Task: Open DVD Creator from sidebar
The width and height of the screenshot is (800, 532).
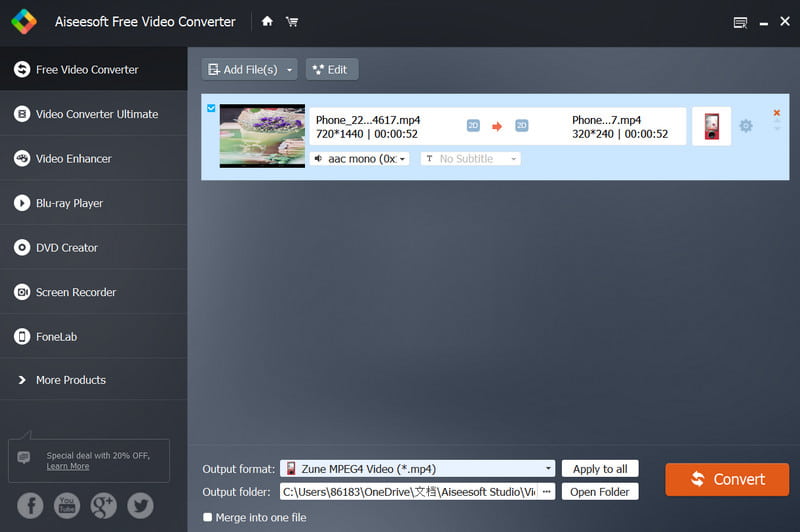Action: (93, 247)
